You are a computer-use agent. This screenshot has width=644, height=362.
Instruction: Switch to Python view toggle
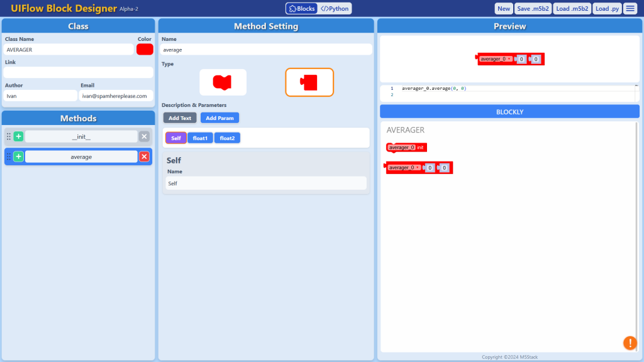(x=335, y=9)
